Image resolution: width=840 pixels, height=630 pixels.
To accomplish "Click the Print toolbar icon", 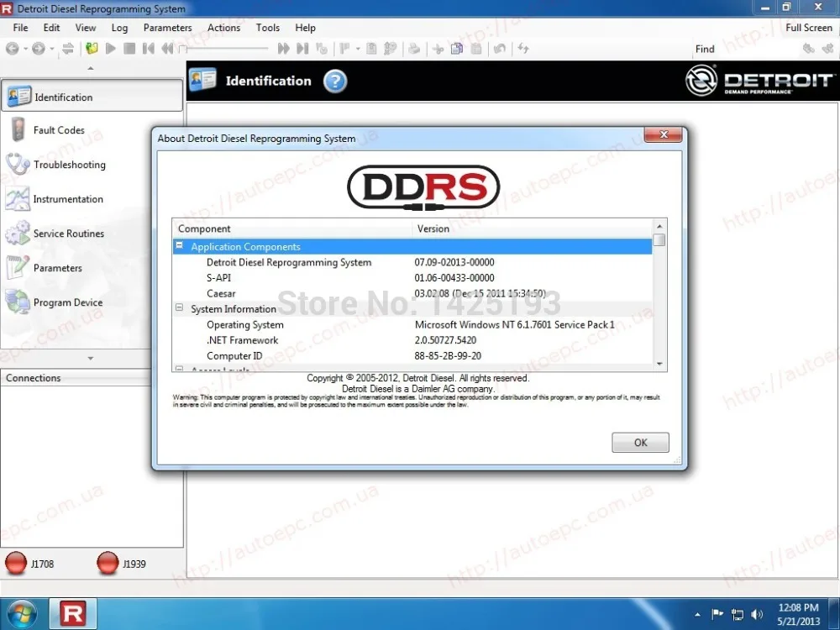I will pyautogui.click(x=413, y=49).
